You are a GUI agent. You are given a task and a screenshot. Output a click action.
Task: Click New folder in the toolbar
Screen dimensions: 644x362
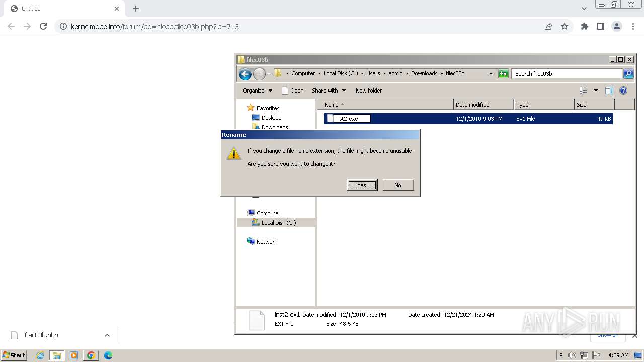[369, 90]
